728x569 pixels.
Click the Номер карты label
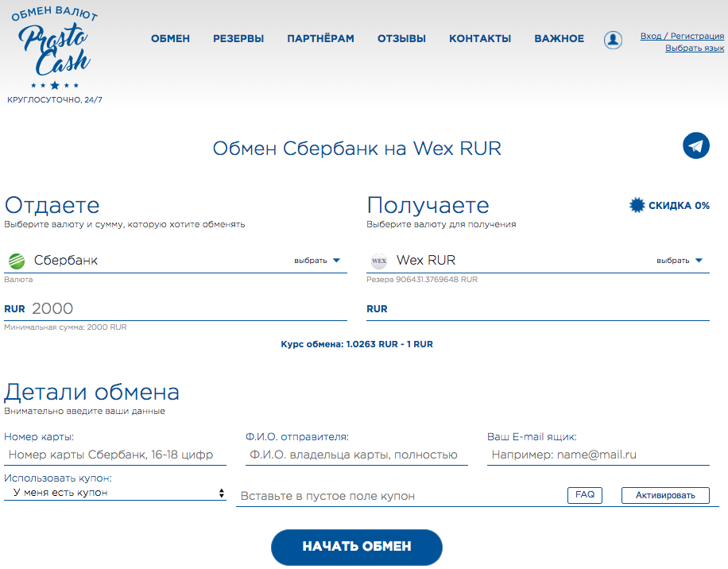tap(39, 437)
